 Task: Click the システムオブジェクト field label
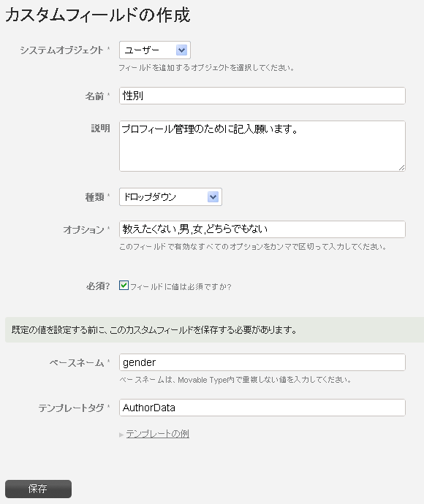(x=61, y=50)
